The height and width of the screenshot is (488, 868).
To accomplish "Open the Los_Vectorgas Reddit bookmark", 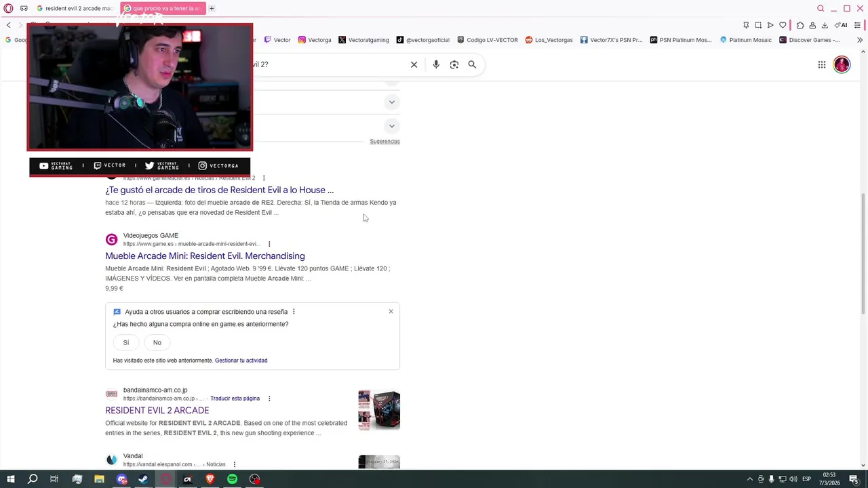I will click(549, 40).
